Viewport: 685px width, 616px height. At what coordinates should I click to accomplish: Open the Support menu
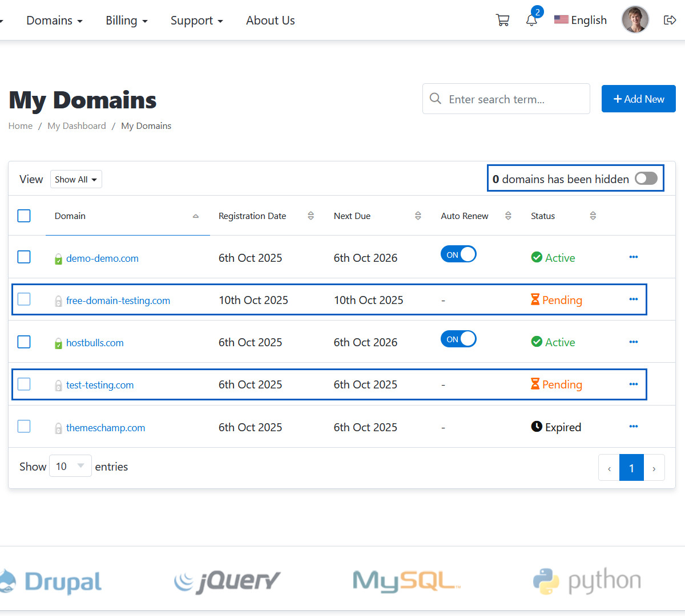click(196, 21)
